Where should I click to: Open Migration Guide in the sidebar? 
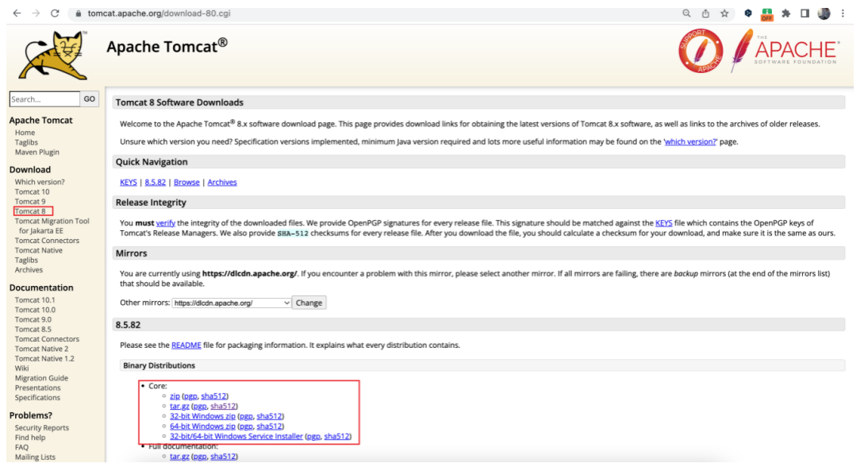[x=41, y=378]
